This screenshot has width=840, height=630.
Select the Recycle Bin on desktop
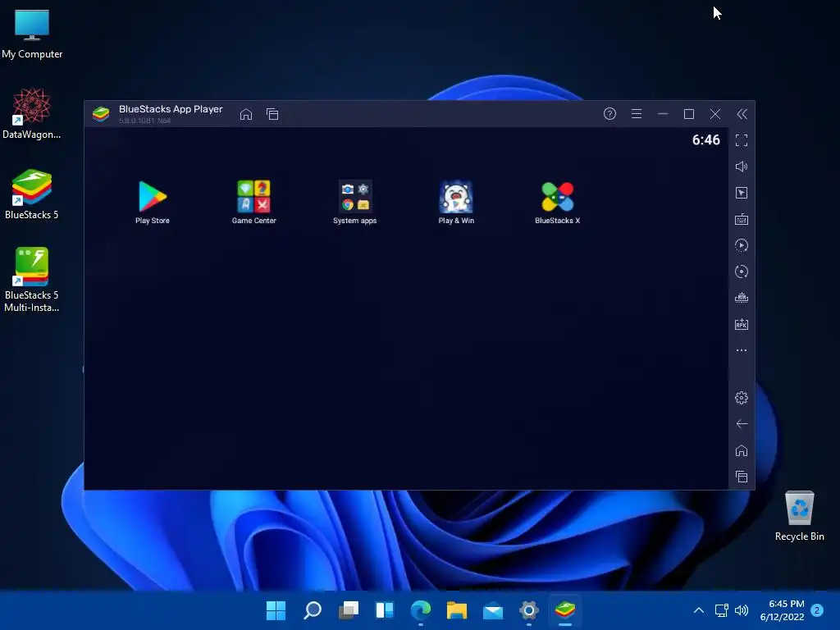(x=799, y=517)
